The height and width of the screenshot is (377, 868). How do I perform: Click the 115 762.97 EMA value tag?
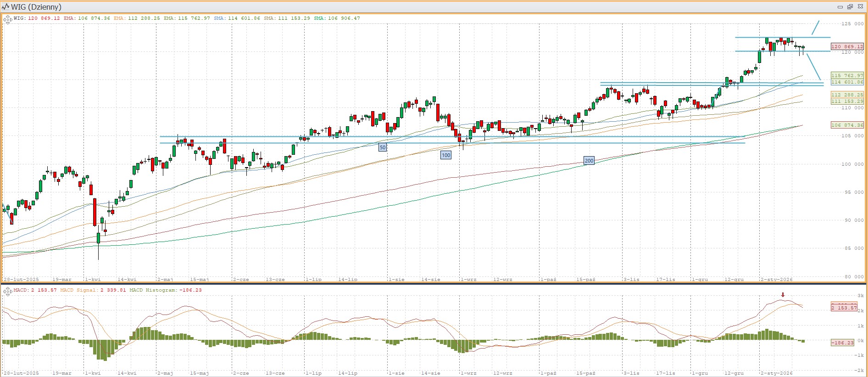[847, 75]
